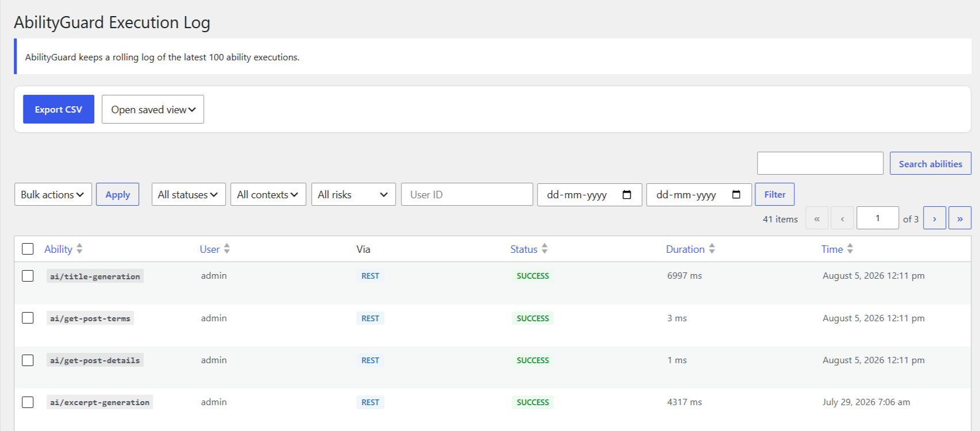Focus the search abilities text field

click(x=820, y=163)
